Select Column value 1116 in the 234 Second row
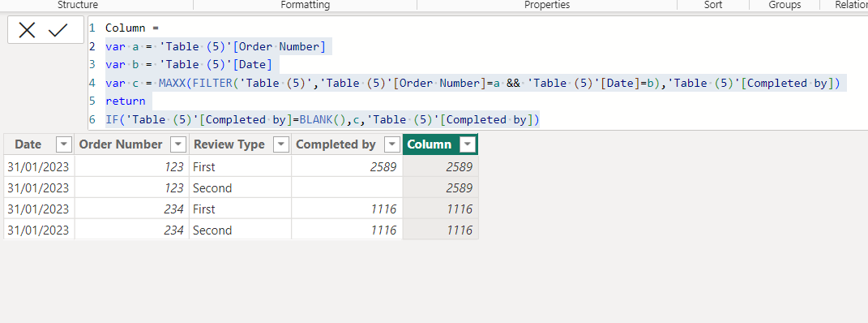Viewport: 868px width, 323px height. [441, 230]
